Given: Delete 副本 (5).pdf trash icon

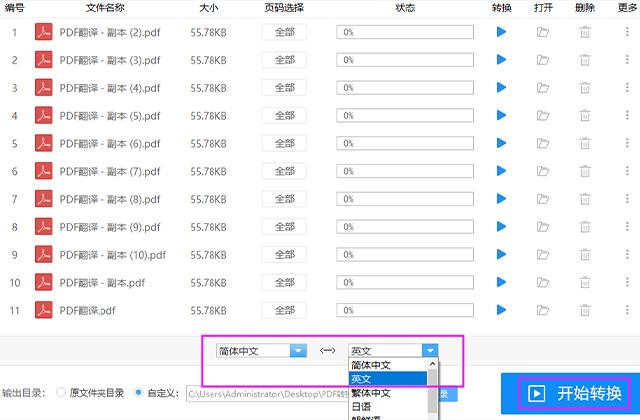Looking at the screenshot, I should coord(585,115).
